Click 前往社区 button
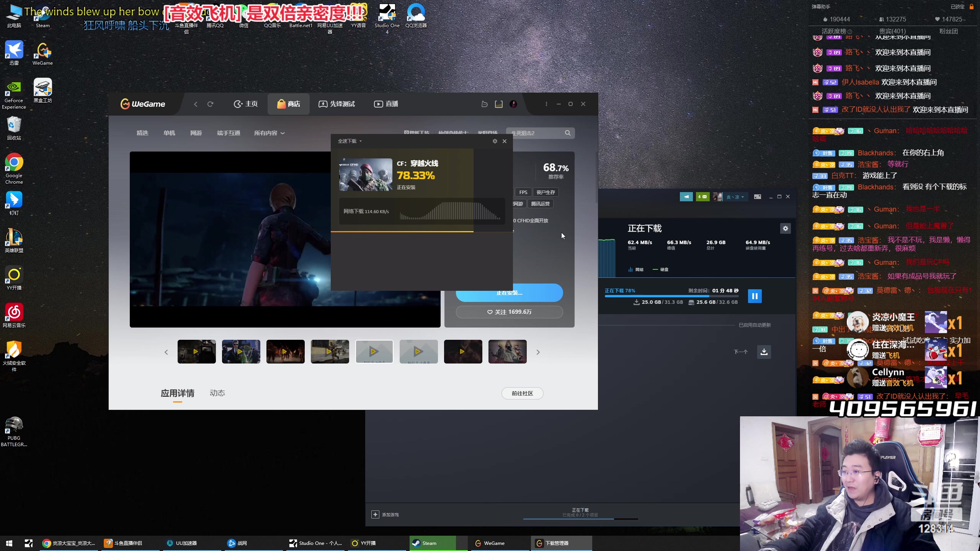The width and height of the screenshot is (980, 551). click(522, 393)
